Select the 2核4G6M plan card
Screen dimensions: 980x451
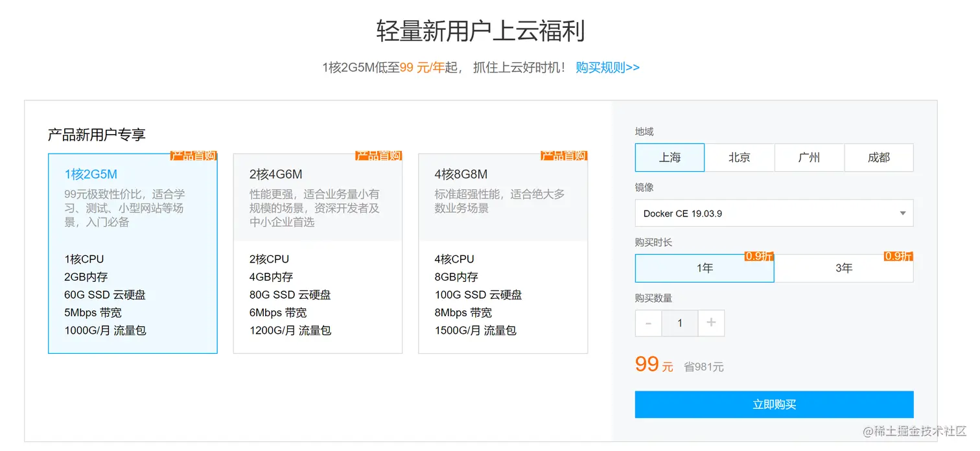coord(318,253)
